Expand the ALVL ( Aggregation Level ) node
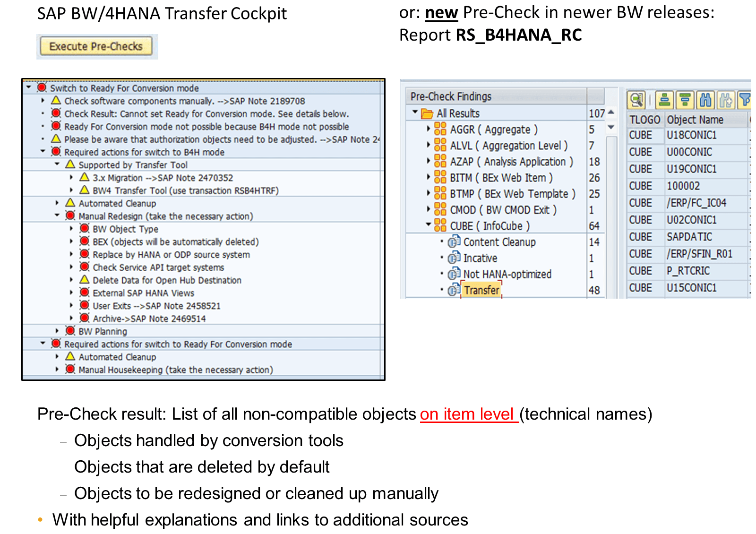Screen dimensions: 756x534 tap(429, 145)
